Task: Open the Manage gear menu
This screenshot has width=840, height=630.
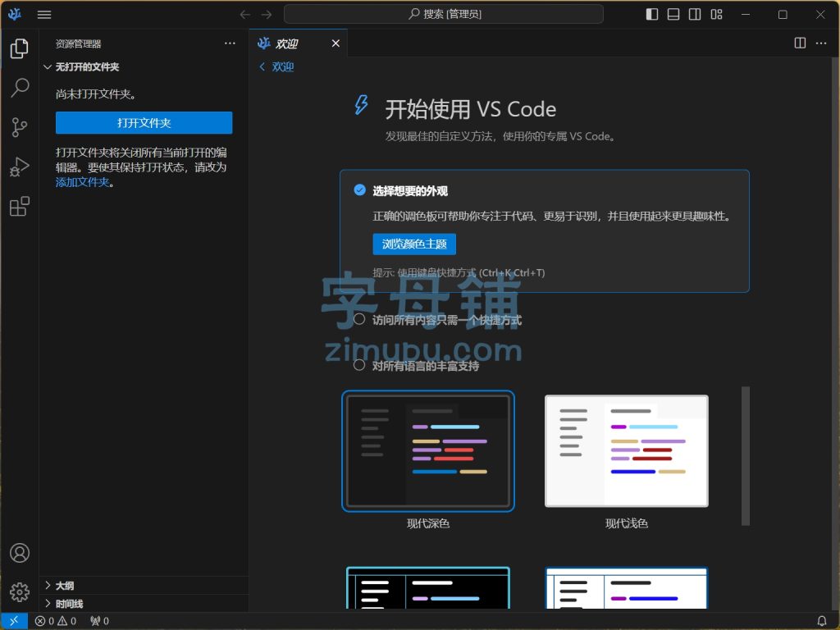Action: 20,592
